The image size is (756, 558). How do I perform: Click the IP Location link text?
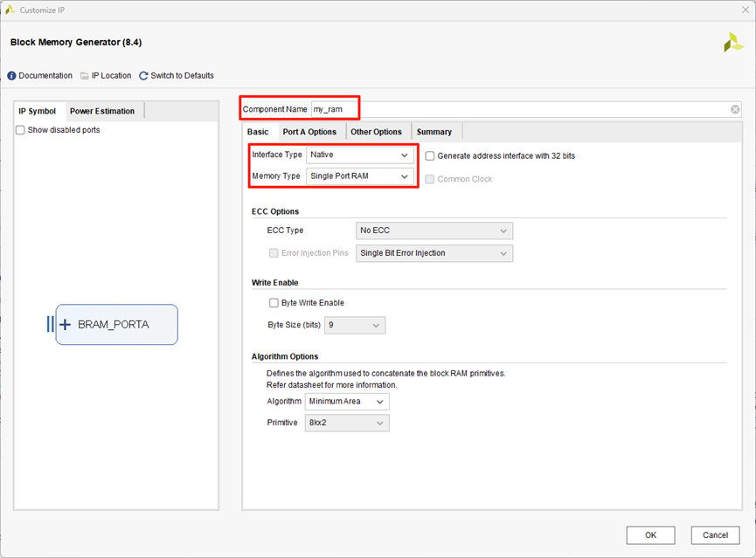(x=111, y=76)
